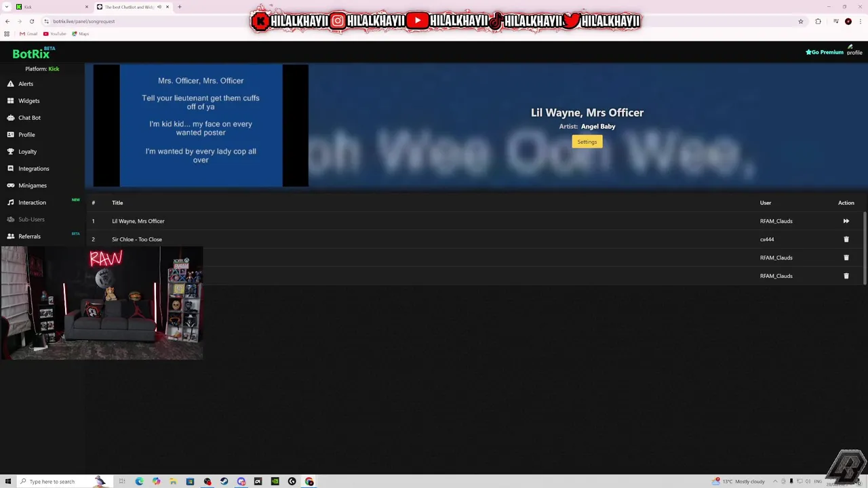Show hidden system tray icons
Image resolution: width=868 pixels, height=488 pixels.
coord(774,481)
